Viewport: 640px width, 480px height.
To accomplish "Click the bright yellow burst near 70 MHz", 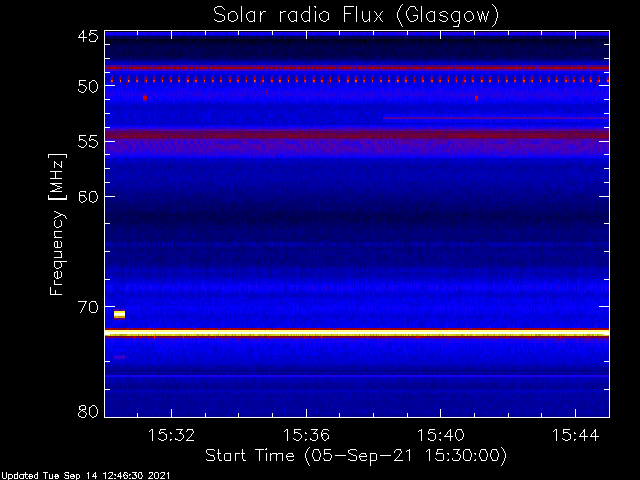I will tap(119, 314).
